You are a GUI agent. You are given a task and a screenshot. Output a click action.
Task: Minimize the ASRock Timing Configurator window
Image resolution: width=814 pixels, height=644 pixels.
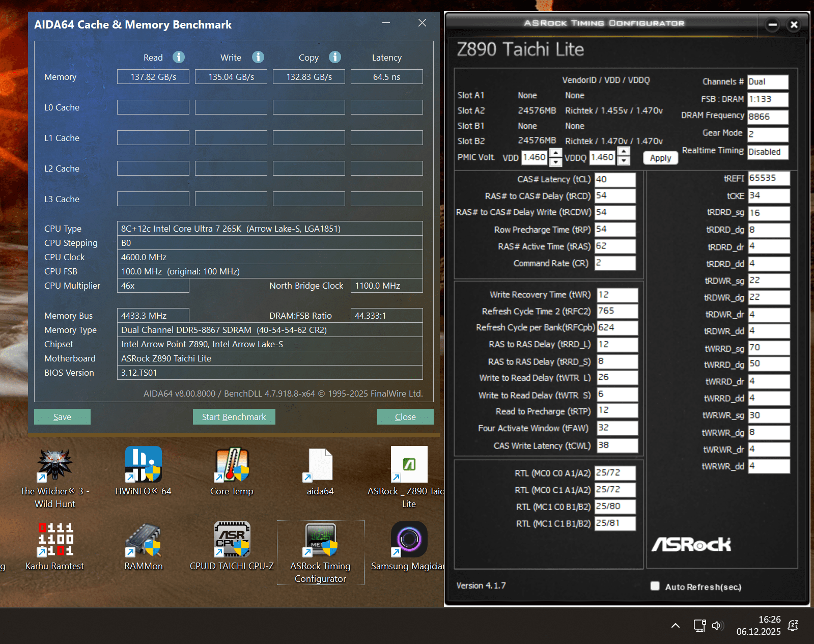tap(772, 24)
